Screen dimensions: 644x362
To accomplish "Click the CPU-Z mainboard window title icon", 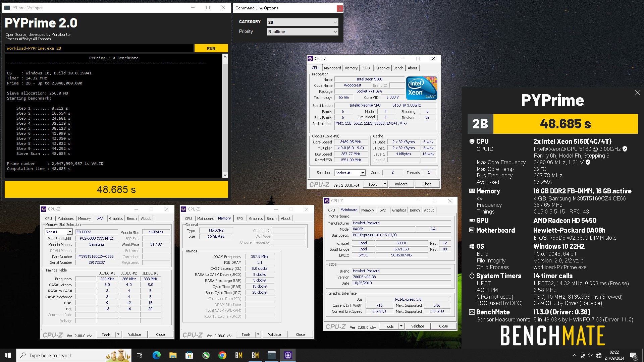I will [327, 201].
